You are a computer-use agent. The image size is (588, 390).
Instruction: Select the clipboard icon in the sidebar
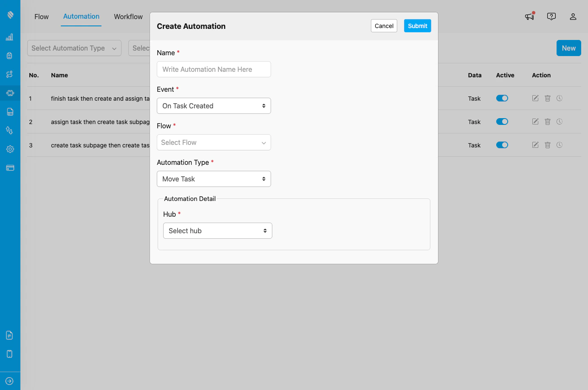[9, 55]
